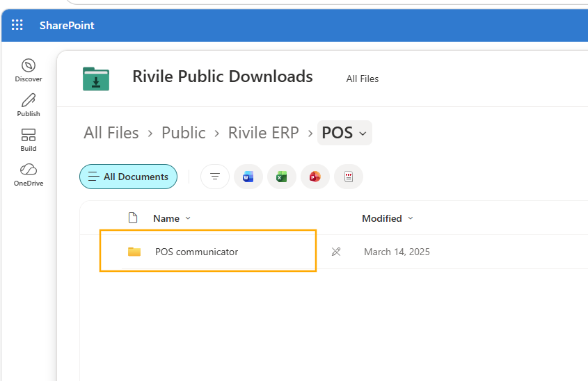Screen dimensions: 588x381
Task: Click the file type column header icon
Action: [133, 218]
